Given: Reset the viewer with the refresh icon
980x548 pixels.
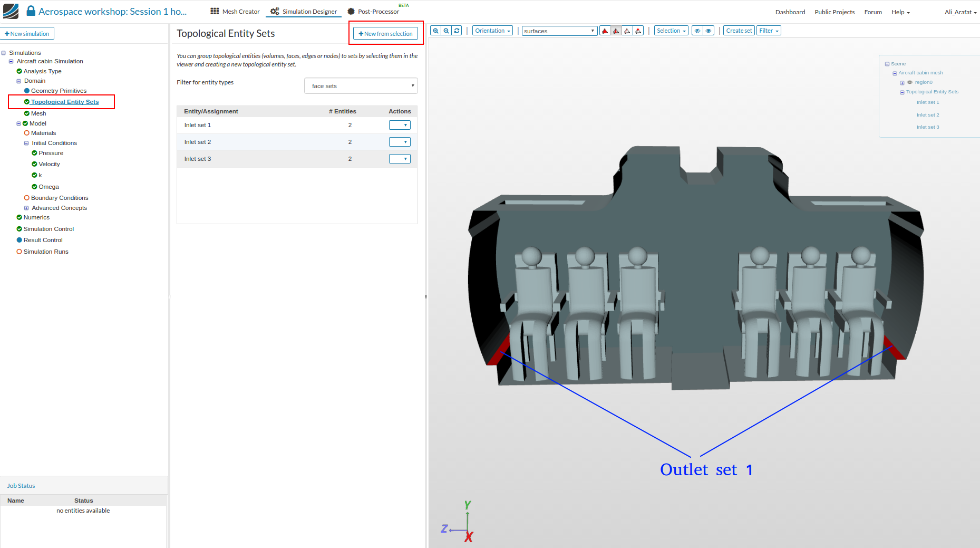Looking at the screenshot, I should tap(457, 31).
